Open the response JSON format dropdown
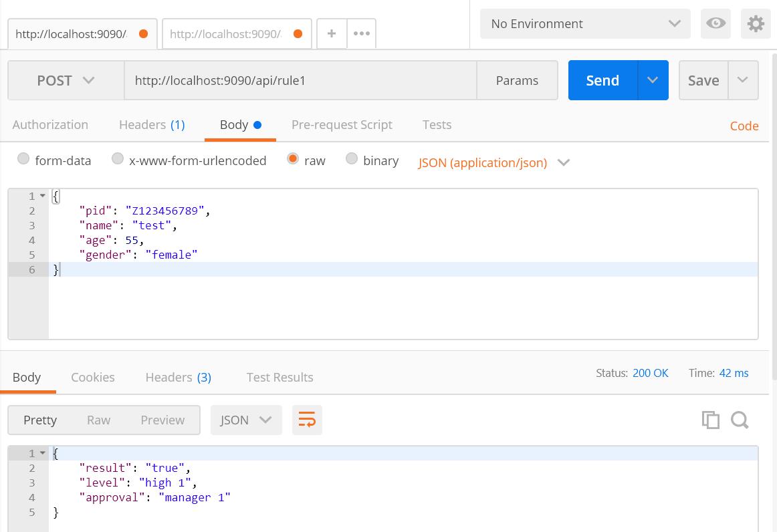This screenshot has height=532, width=777. pyautogui.click(x=246, y=420)
